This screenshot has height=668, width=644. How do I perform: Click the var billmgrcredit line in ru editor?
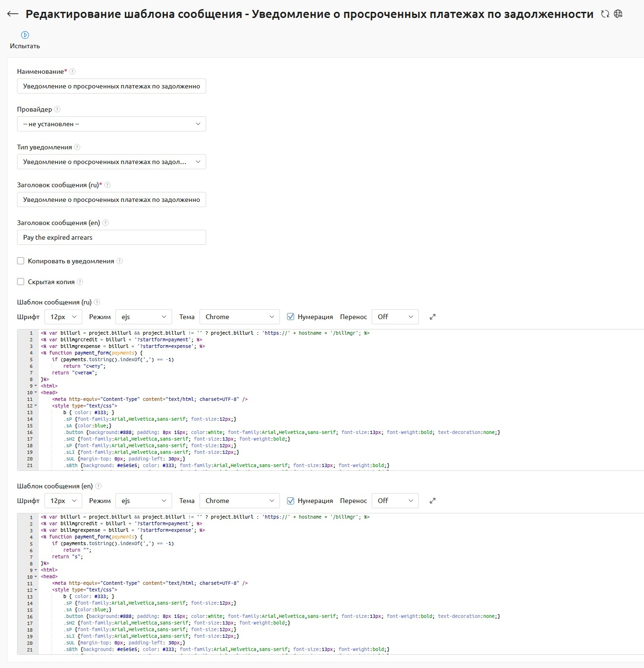tap(122, 339)
